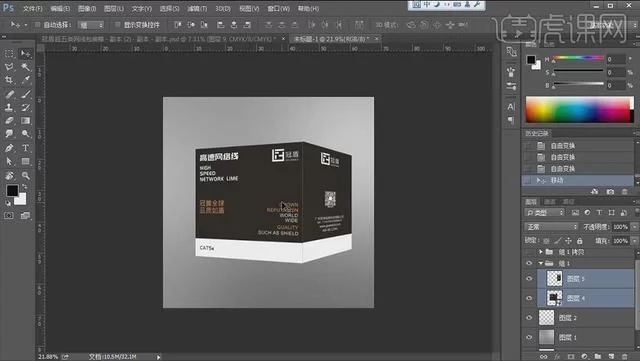Viewport: 640px width, 361px height.
Task: Toggle the 自动选择 checkbox
Action: [x=38, y=25]
